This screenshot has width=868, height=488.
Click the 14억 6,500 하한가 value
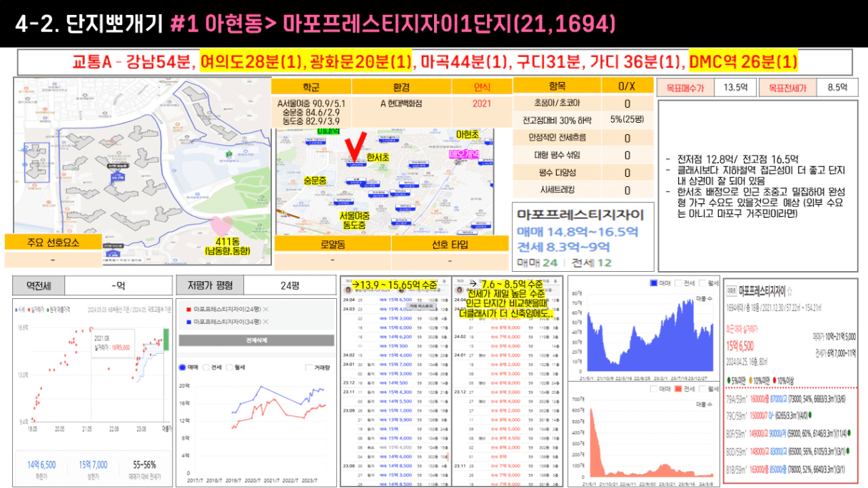42,464
